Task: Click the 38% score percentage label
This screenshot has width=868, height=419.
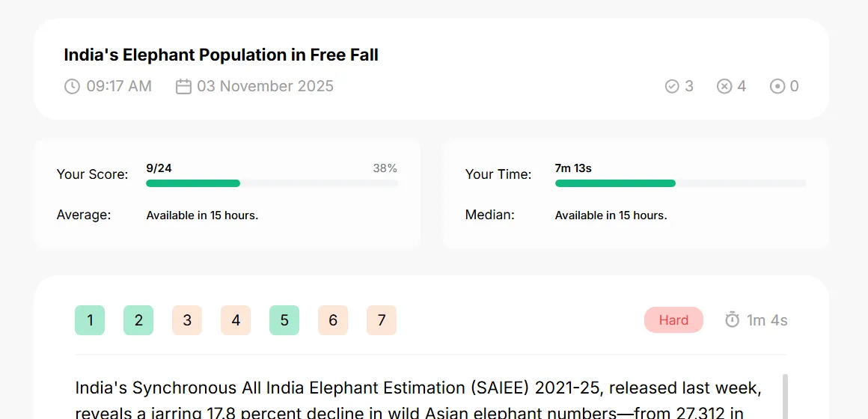Action: point(385,168)
